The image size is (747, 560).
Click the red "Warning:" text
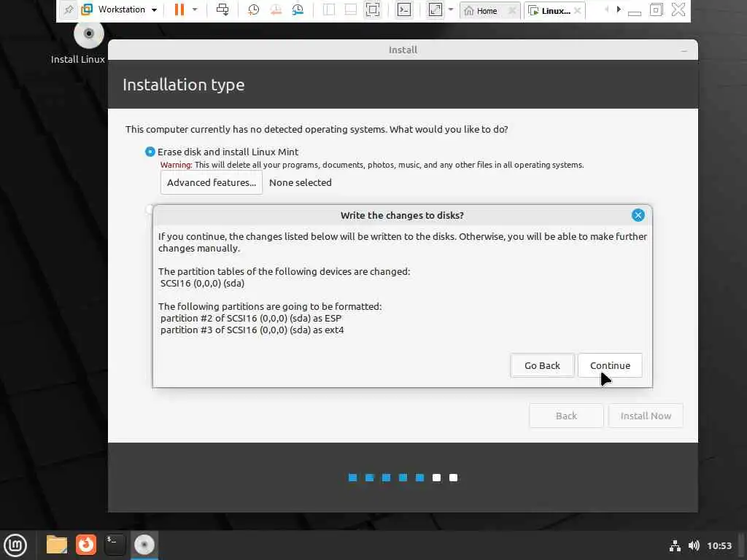177,165
